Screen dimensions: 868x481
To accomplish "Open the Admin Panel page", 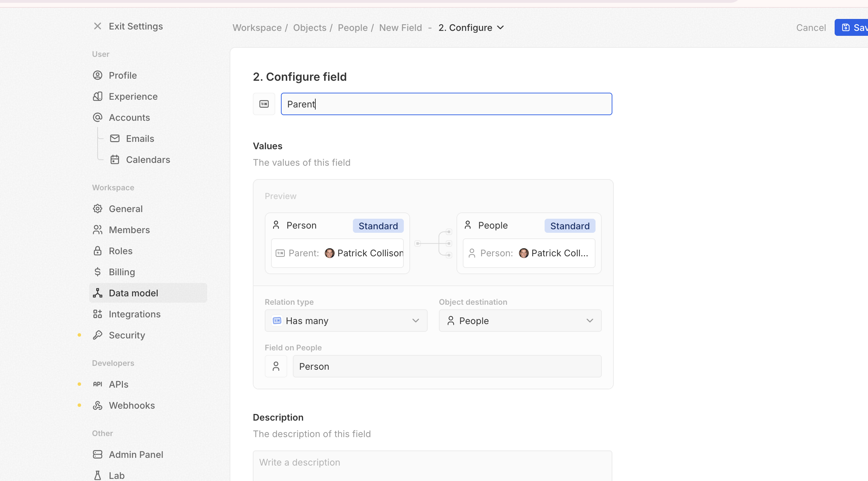I will [148, 455].
